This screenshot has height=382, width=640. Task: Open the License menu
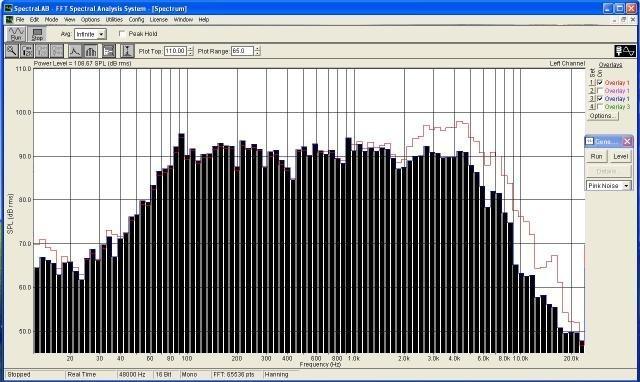point(158,20)
